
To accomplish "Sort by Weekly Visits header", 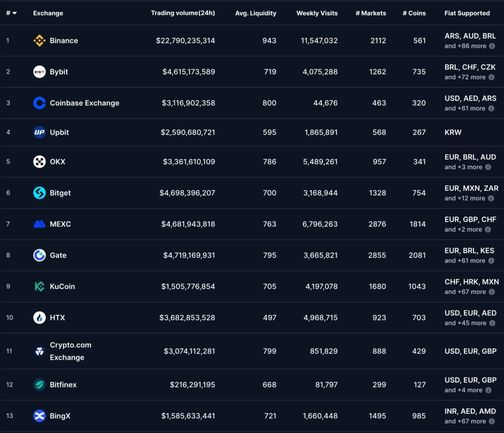I will (x=317, y=13).
